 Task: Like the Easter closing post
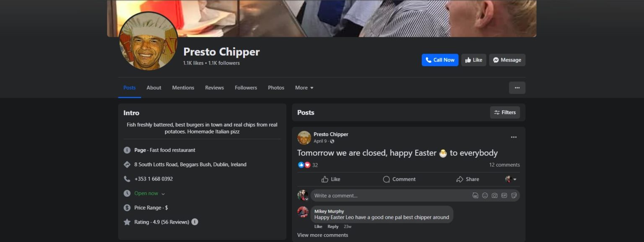[x=330, y=179]
